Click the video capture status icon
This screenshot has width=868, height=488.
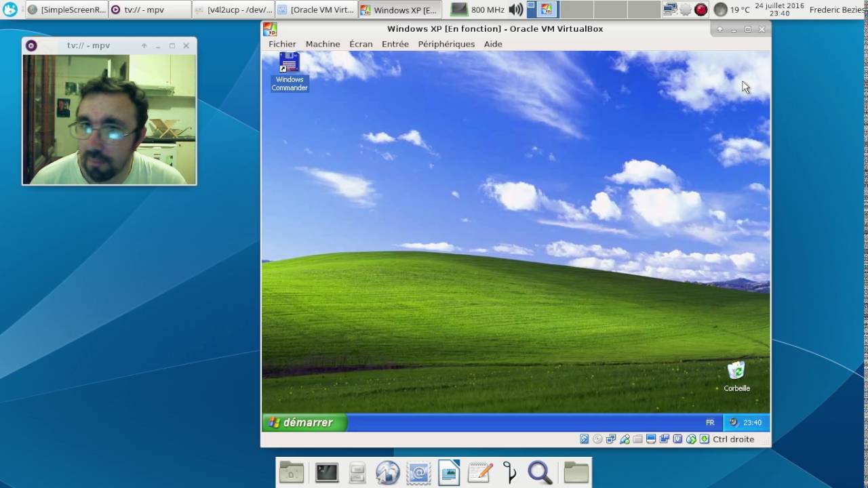(x=665, y=439)
